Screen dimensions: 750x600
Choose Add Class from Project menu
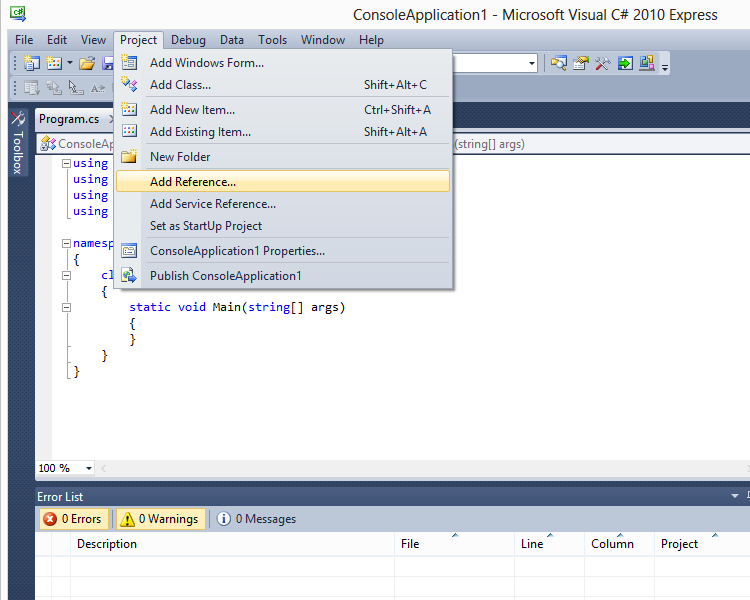coord(283,85)
